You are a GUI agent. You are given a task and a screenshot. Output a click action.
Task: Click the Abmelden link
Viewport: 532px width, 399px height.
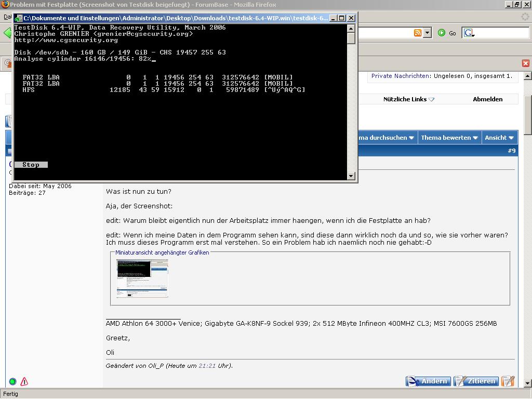[x=487, y=99]
